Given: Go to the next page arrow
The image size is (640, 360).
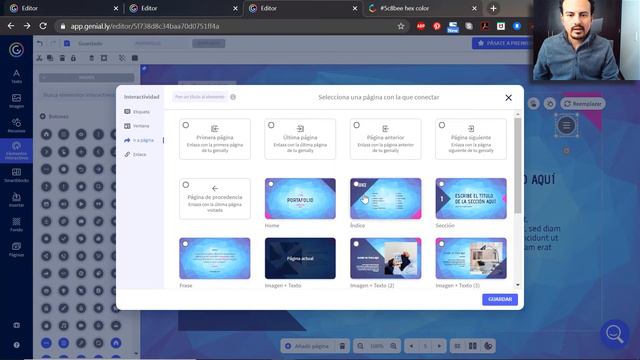Looking at the screenshot, I should (x=439, y=346).
